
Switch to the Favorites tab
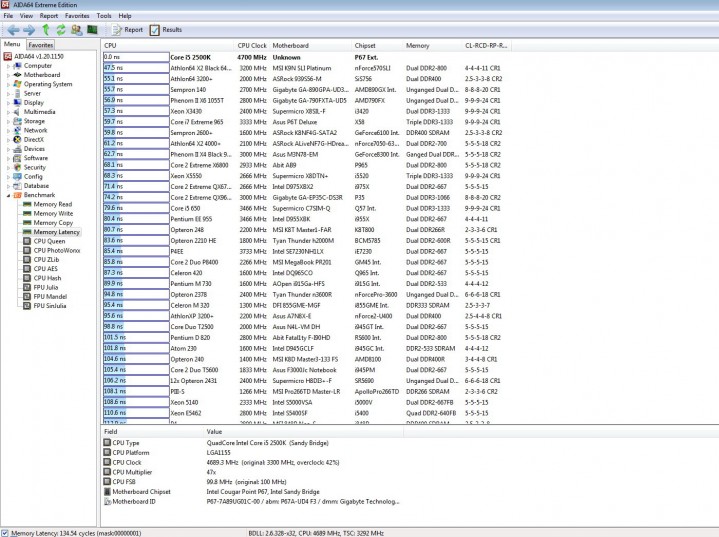pos(41,45)
